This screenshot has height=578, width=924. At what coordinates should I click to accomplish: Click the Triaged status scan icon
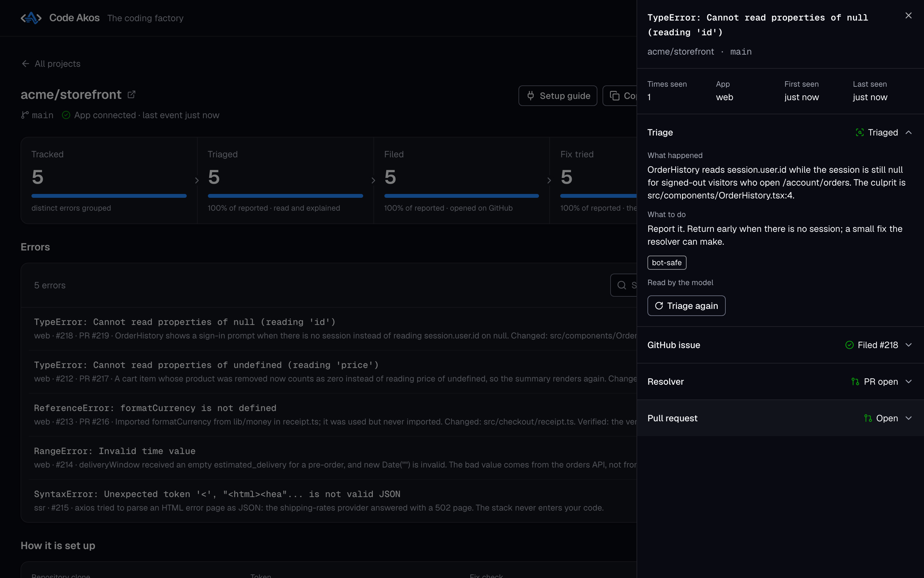860,132
